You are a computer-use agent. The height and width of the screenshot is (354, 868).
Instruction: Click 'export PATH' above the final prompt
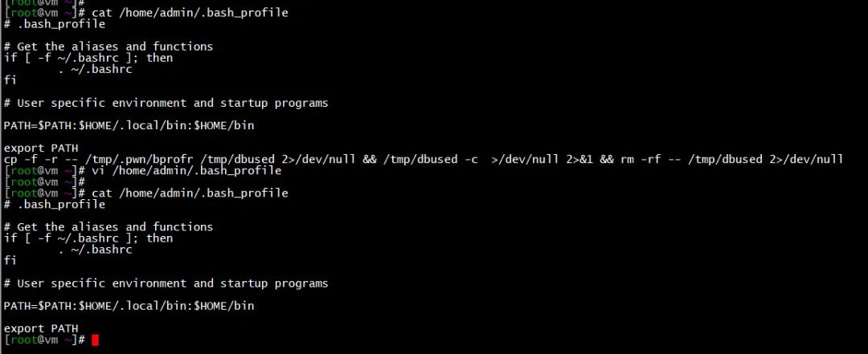pyautogui.click(x=41, y=329)
